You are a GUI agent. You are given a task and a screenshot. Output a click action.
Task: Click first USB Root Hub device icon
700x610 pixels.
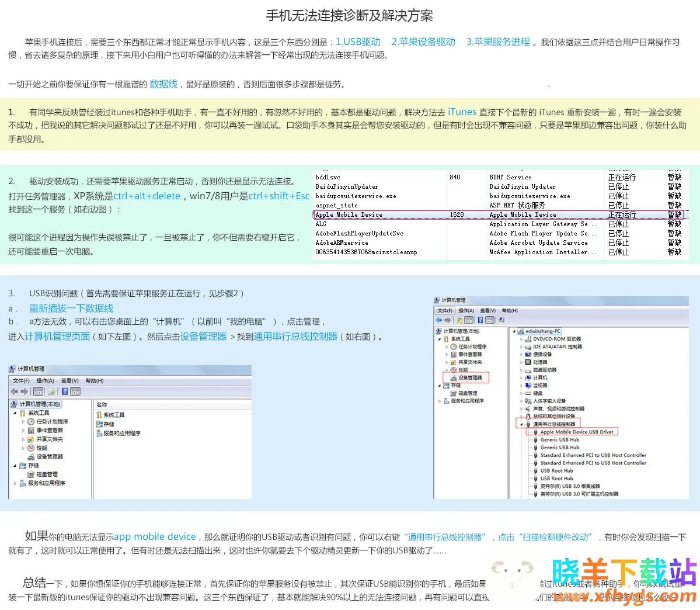(x=535, y=470)
